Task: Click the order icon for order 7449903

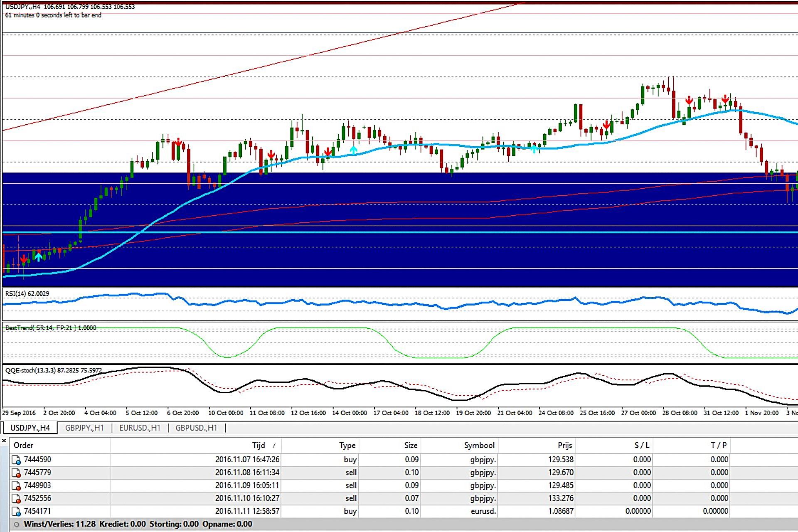Action: click(x=16, y=485)
